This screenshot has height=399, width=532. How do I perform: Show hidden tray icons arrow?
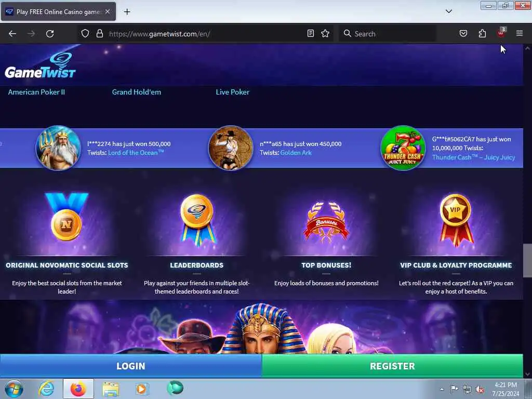[442, 389]
